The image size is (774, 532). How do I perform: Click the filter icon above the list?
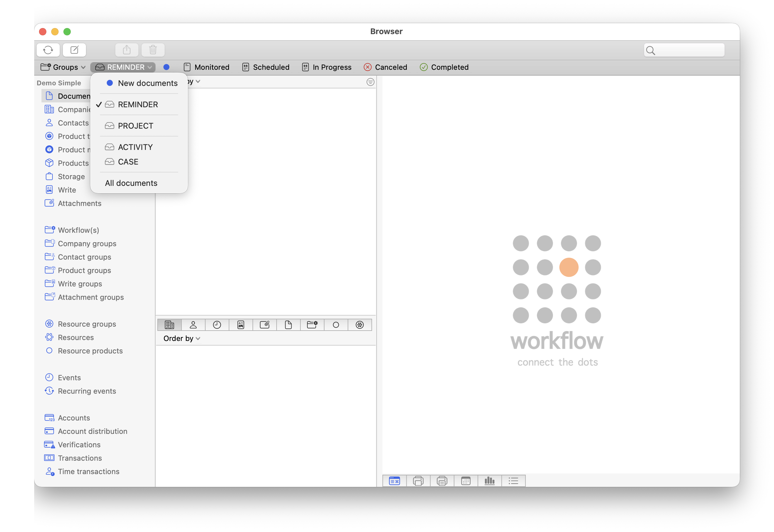370,82
